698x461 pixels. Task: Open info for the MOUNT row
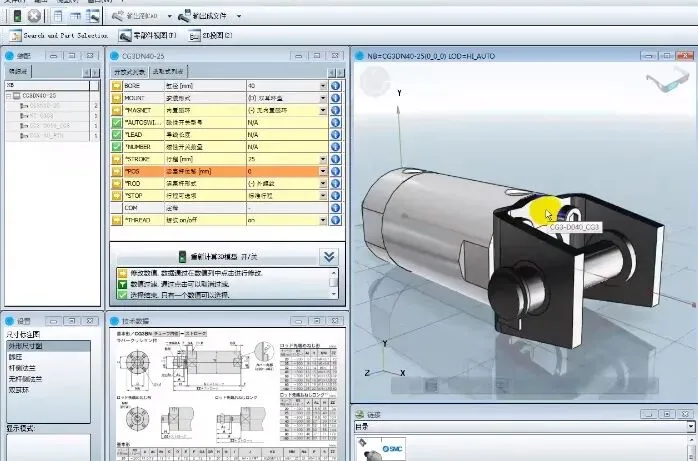tap(336, 98)
